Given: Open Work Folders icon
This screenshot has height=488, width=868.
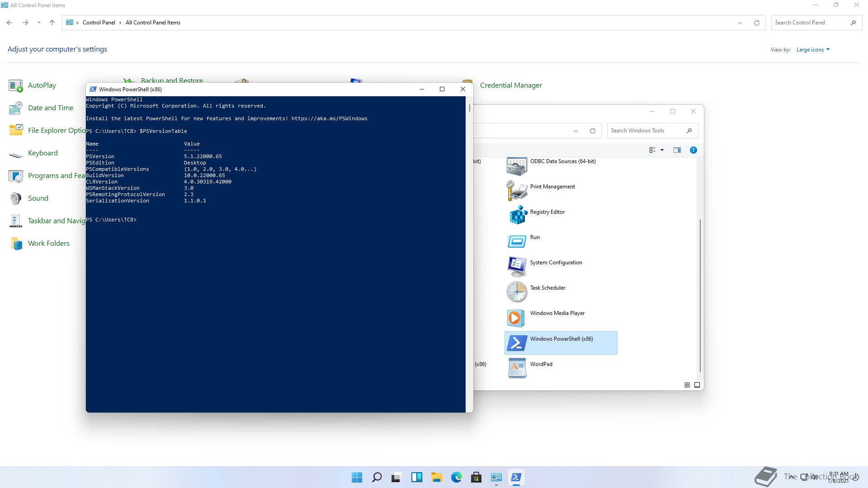Looking at the screenshot, I should click(16, 244).
